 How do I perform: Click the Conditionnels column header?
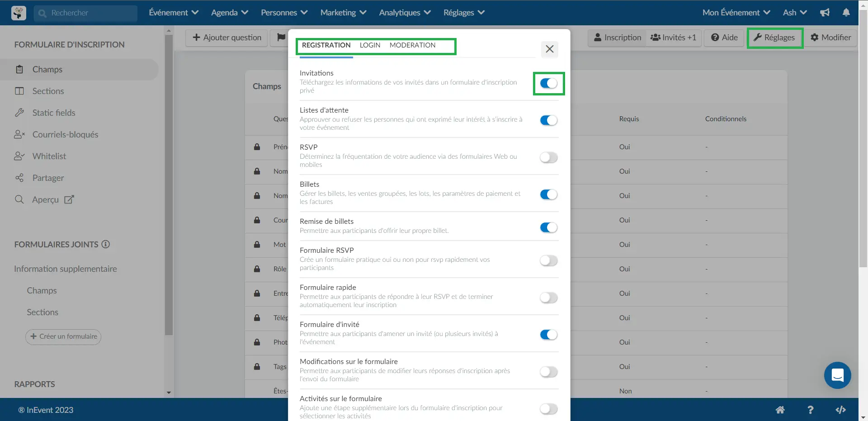coord(726,119)
